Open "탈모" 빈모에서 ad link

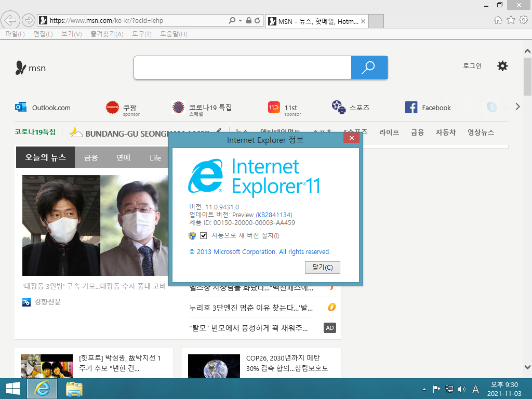pos(248,328)
